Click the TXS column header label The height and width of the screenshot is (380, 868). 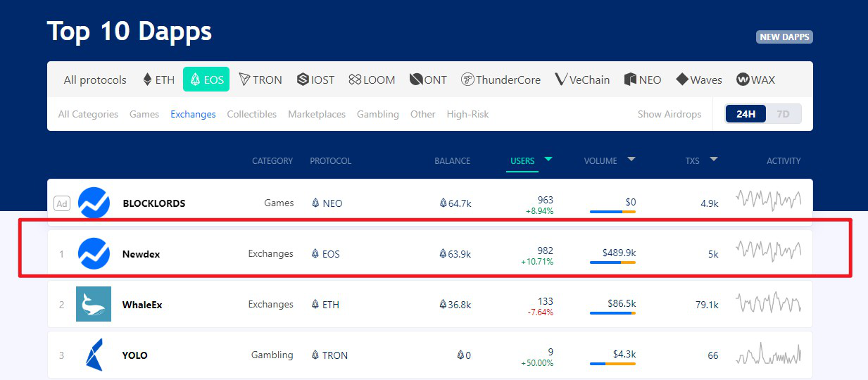point(693,161)
